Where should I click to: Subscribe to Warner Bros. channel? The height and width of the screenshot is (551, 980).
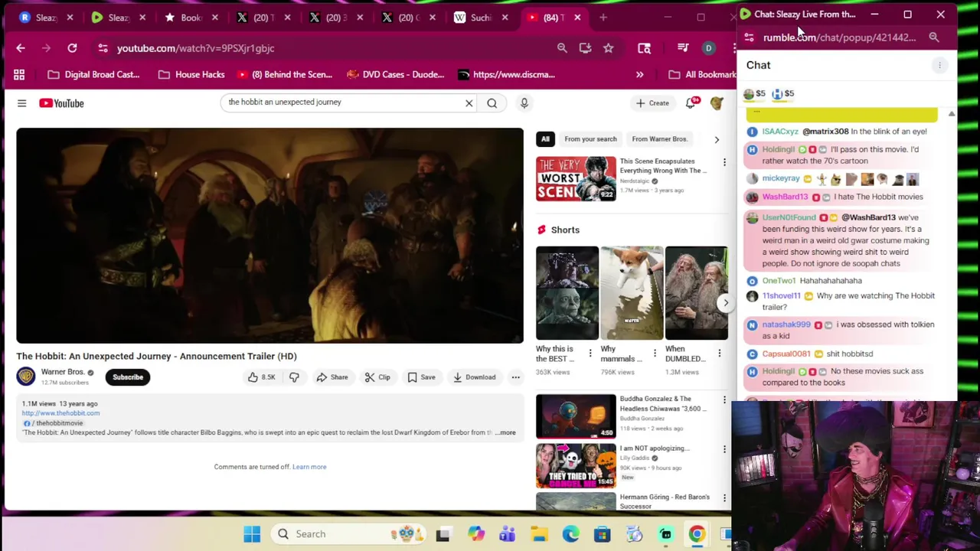128,377
